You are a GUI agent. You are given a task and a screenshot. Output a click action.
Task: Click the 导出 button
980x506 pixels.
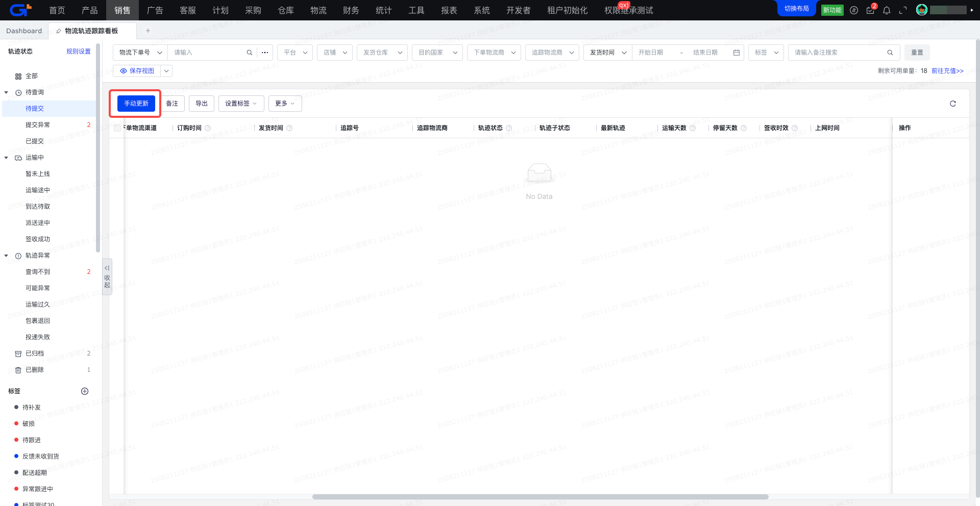tap(202, 104)
